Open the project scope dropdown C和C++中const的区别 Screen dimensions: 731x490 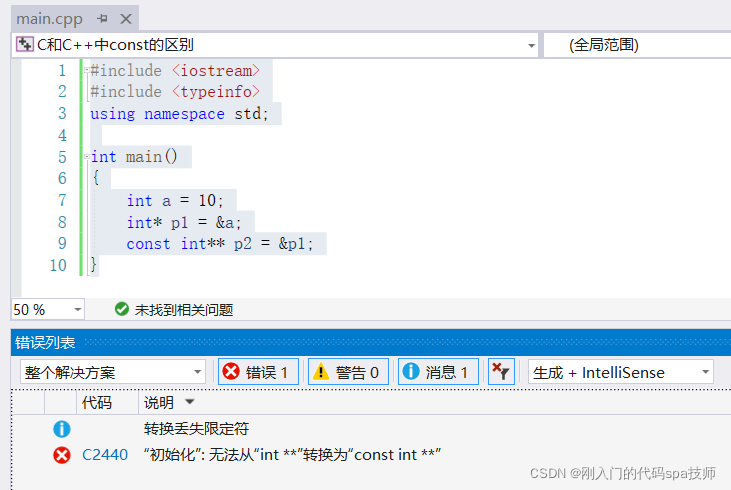pos(275,45)
